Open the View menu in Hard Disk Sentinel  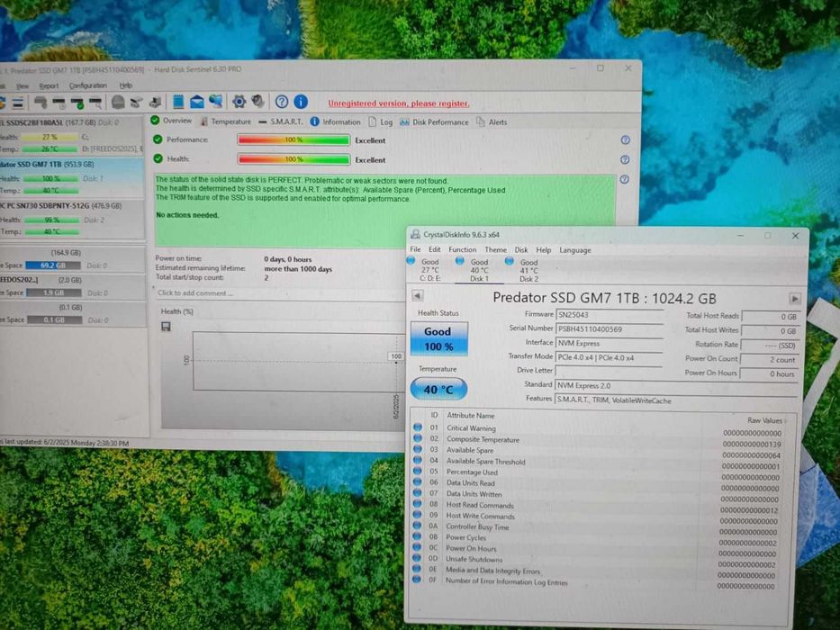pyautogui.click(x=22, y=85)
